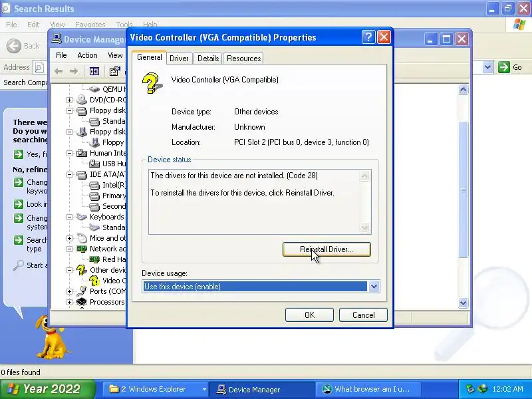The image size is (532, 399).
Task: Click the Reinstall Driver button
Action: [327, 249]
